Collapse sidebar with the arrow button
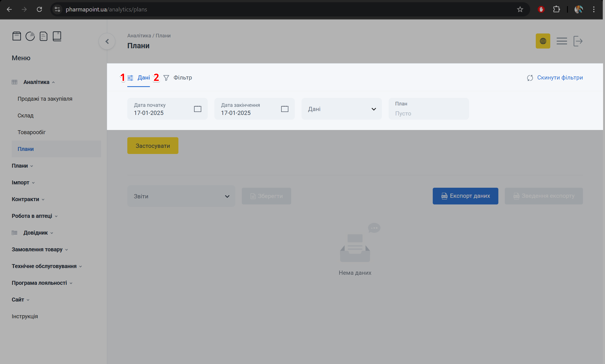This screenshot has width=605, height=364. pyautogui.click(x=107, y=41)
